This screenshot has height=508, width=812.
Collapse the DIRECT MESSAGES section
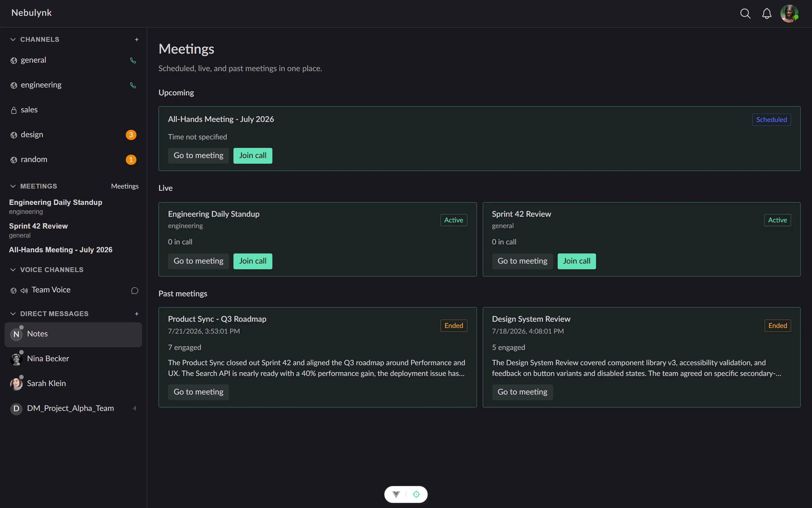coord(13,314)
